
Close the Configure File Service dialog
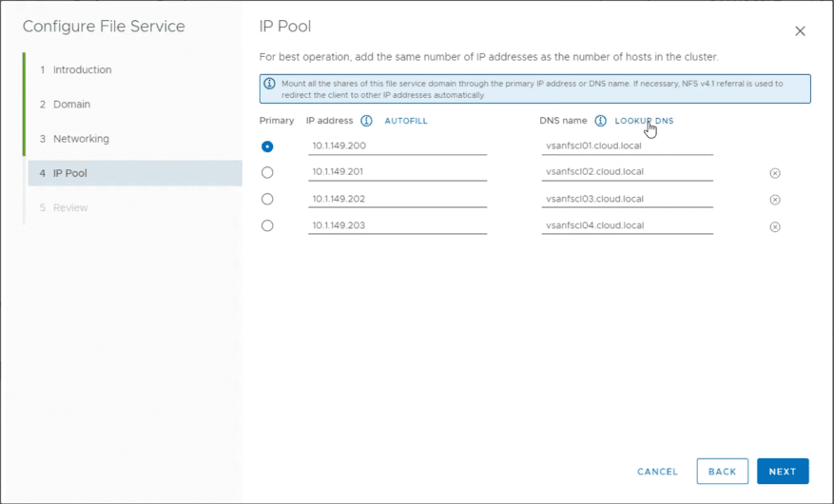click(x=800, y=31)
